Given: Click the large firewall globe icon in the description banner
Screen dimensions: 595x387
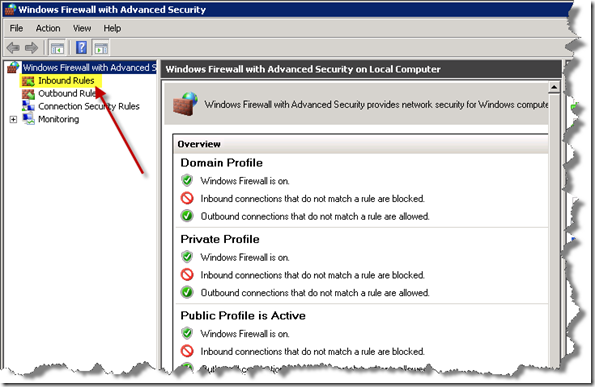Looking at the screenshot, I should coord(186,104).
